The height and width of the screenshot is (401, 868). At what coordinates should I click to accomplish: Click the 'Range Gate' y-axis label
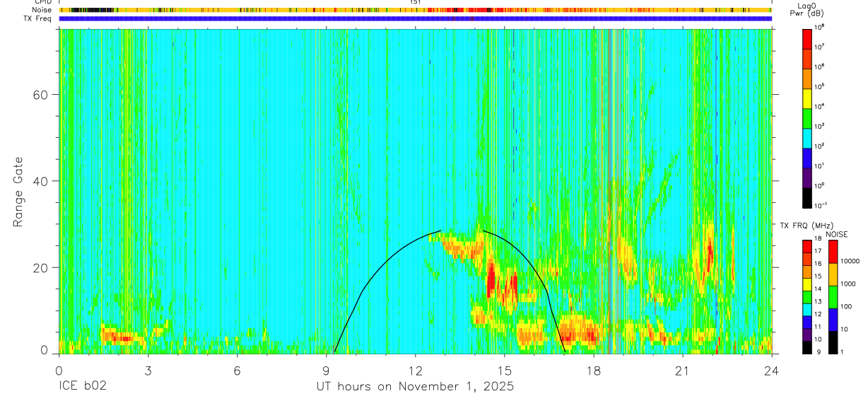click(x=18, y=192)
